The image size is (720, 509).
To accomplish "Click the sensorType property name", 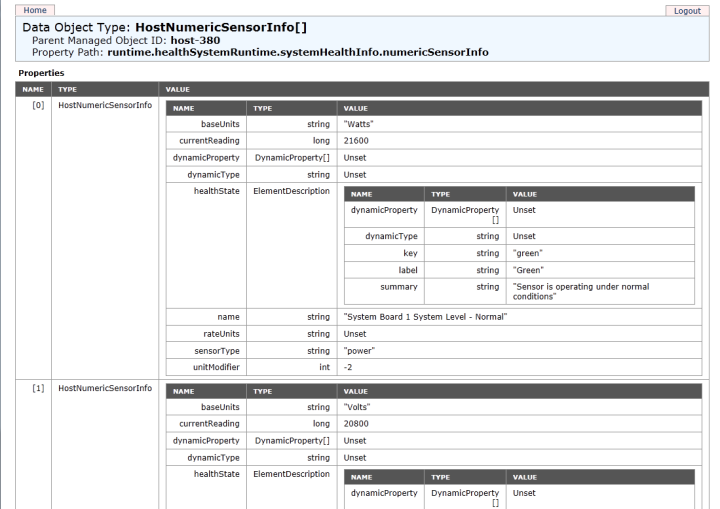I will click(217, 351).
